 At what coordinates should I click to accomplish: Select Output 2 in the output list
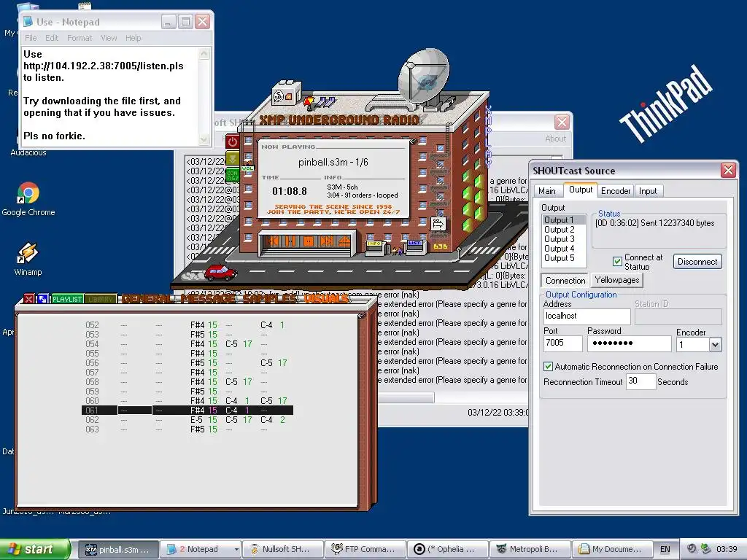click(x=564, y=230)
